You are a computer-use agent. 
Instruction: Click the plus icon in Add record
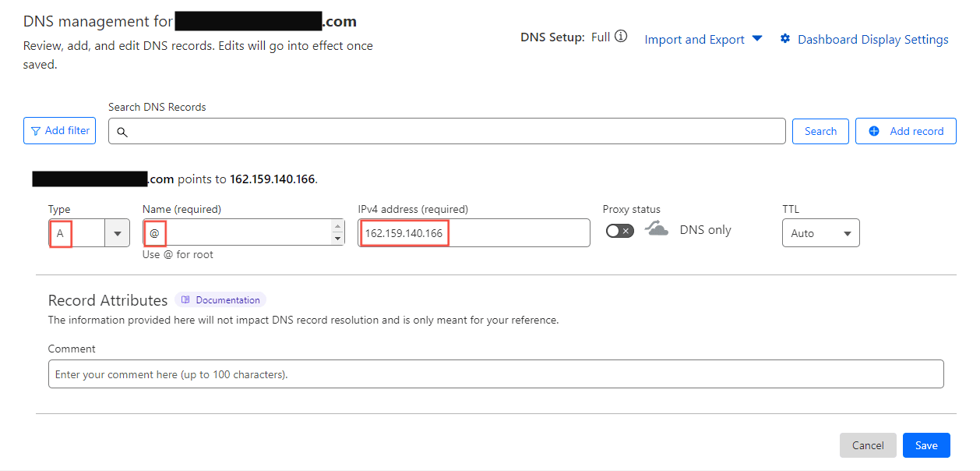coord(874,131)
